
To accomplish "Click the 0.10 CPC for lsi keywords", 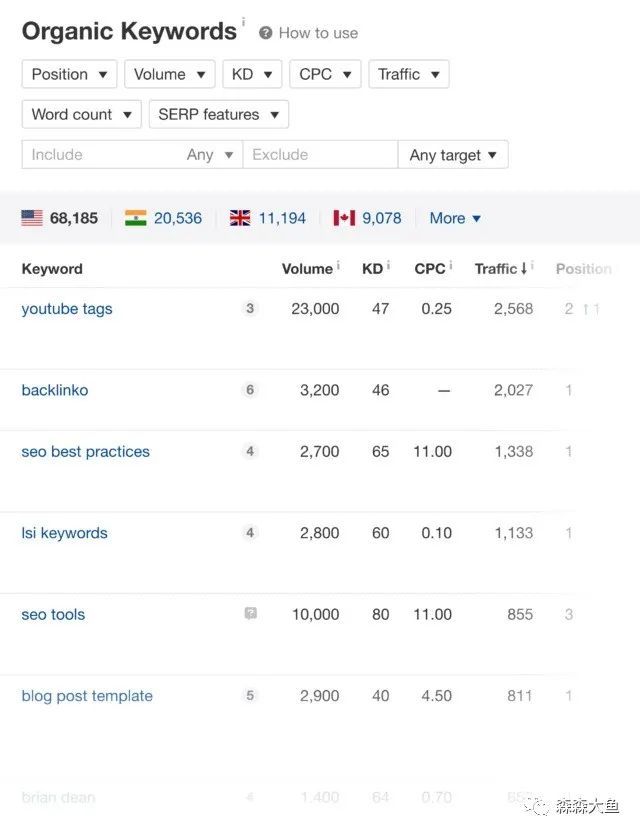I will (436, 533).
